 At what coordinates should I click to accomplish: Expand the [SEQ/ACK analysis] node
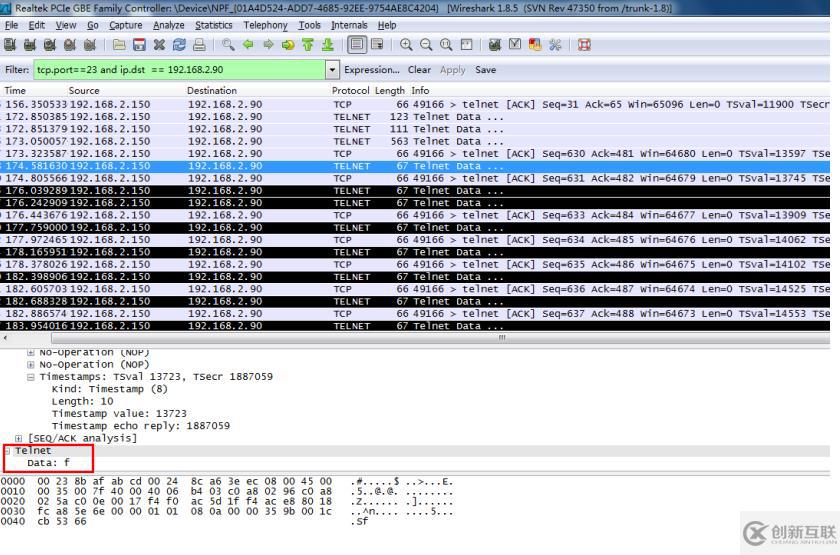(18, 438)
